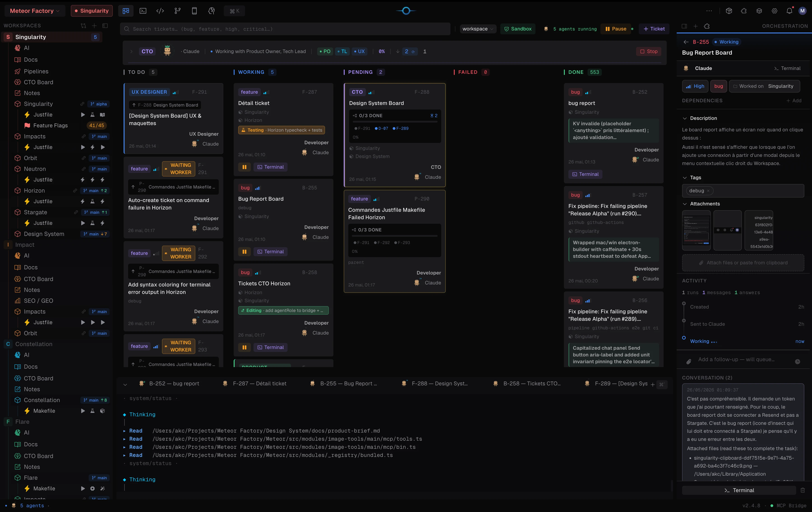Viewport: 812px width, 512px height.
Task: Open the more options ellipsis in top bar
Action: 709,11
